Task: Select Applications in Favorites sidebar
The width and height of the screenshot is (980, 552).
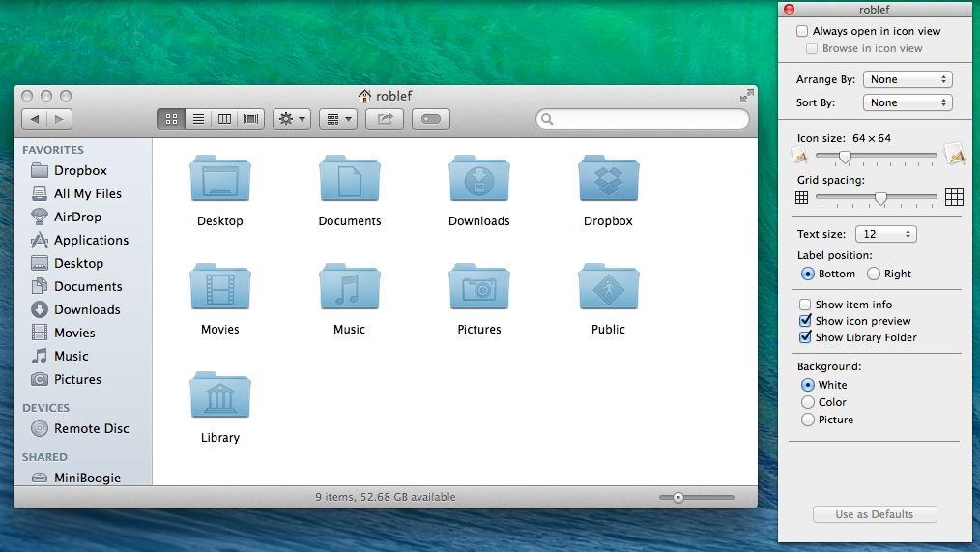Action: coord(91,240)
